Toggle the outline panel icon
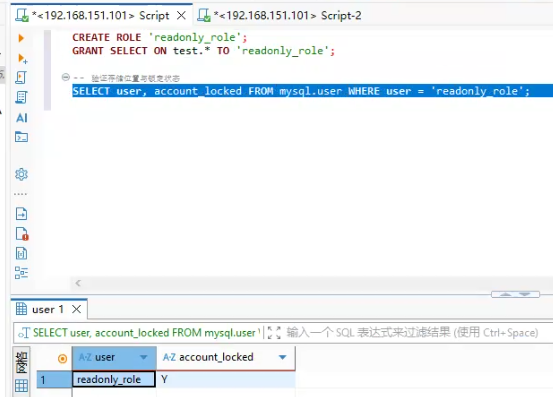 pyautogui.click(x=22, y=273)
